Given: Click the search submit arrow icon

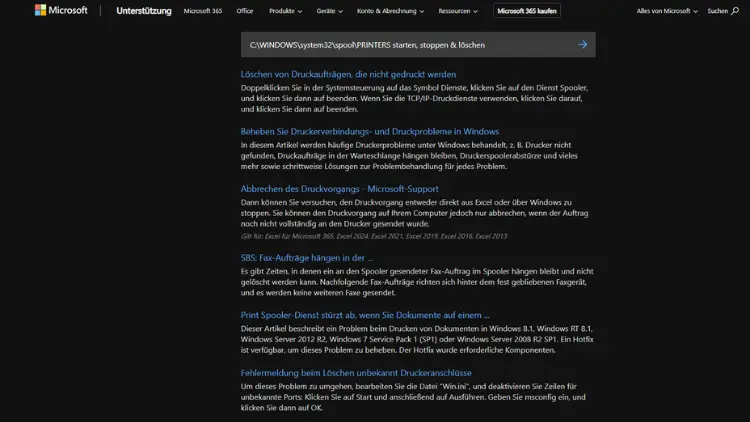Looking at the screenshot, I should pos(582,45).
